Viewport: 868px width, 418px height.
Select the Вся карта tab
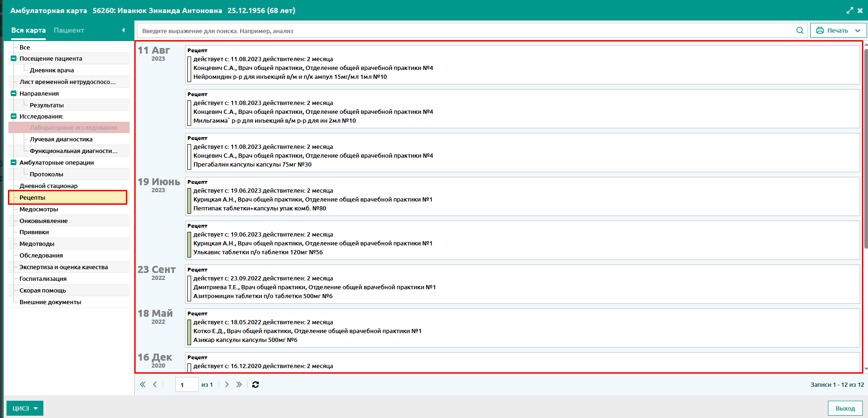[x=28, y=30]
